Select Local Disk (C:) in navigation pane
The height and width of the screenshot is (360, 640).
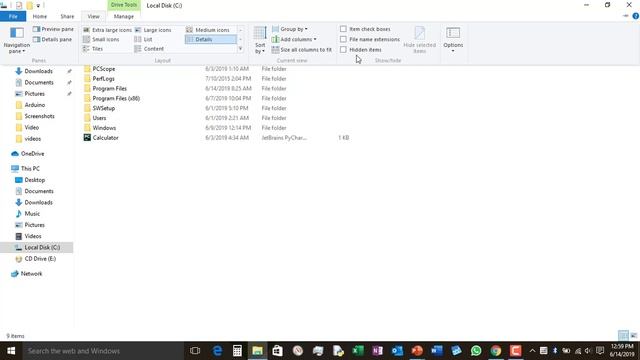pos(42,248)
